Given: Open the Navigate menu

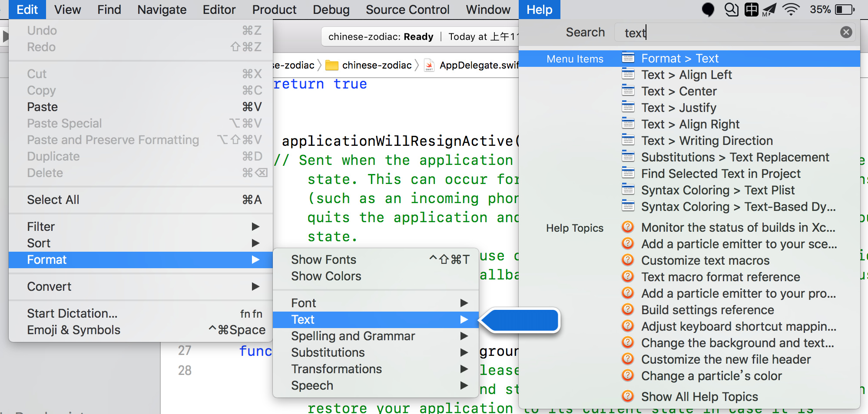Looking at the screenshot, I should click(x=162, y=10).
